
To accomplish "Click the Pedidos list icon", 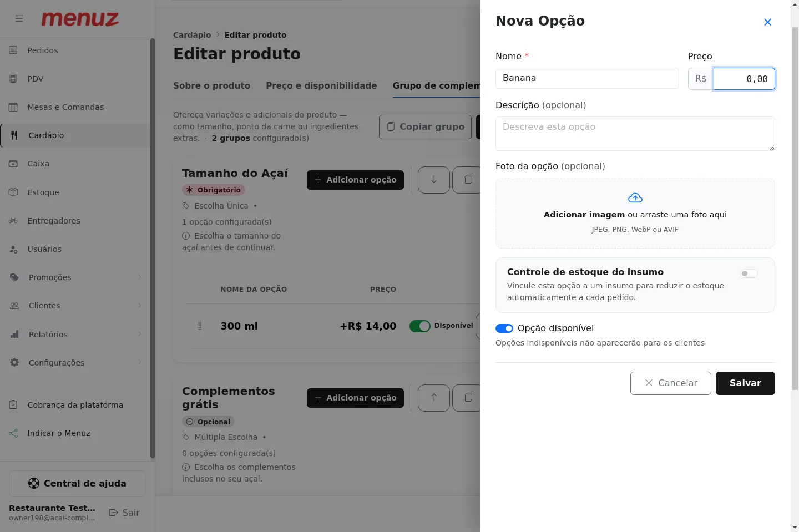I will pos(13,50).
